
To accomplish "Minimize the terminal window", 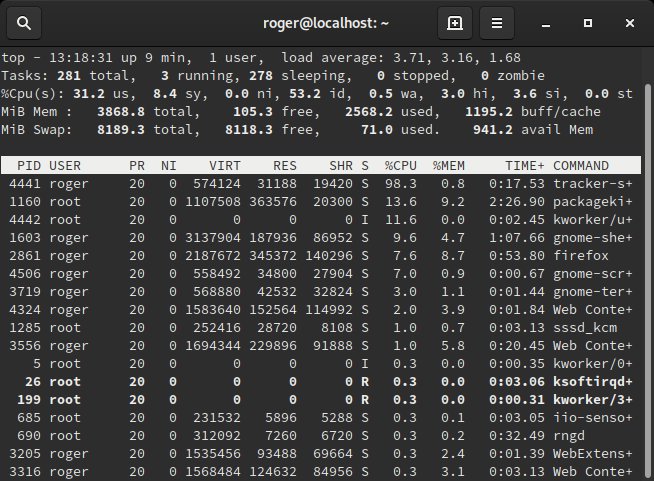I will [x=546, y=23].
